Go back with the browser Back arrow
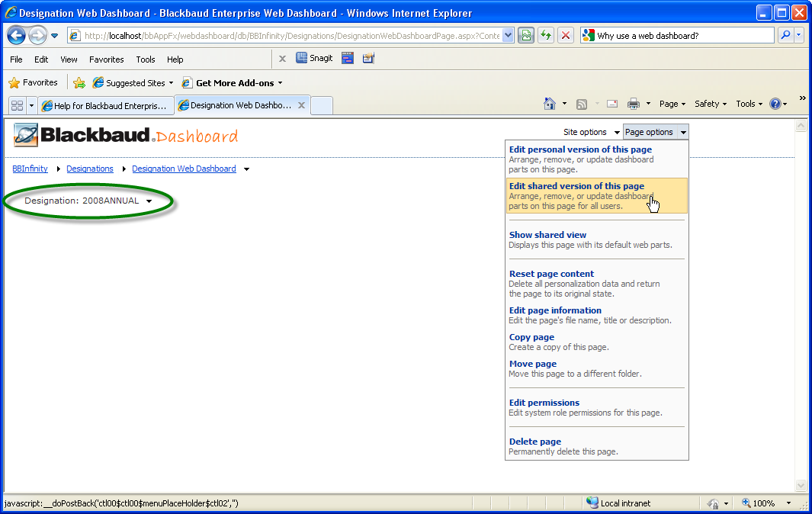 tap(17, 36)
